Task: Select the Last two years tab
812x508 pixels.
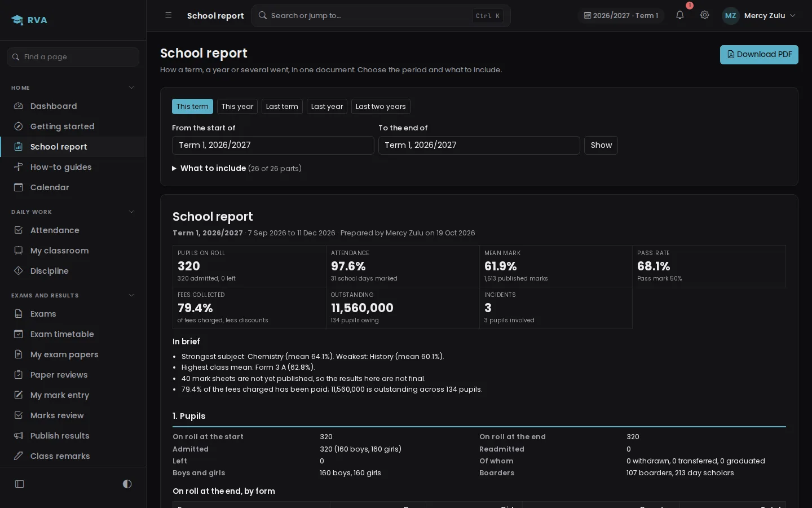Action: [381, 107]
